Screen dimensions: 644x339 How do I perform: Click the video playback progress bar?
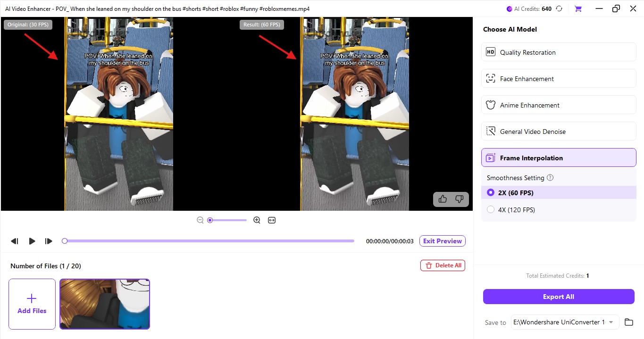[208, 241]
